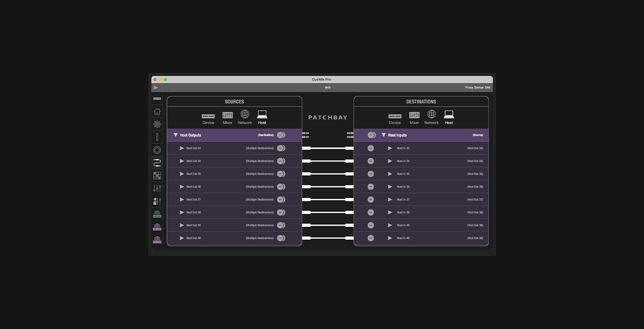Click the minus button on Host Out 39
The height and width of the screenshot is (329, 644).
[x=281, y=225]
